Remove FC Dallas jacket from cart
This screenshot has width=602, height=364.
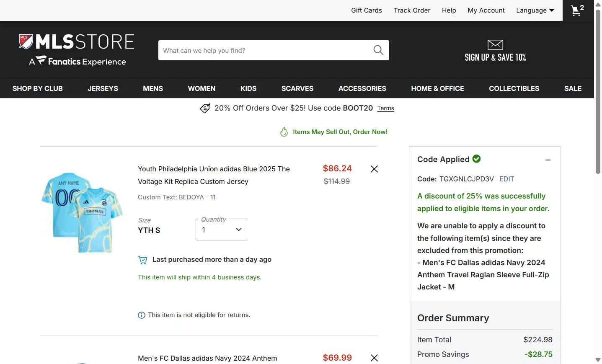(x=374, y=358)
